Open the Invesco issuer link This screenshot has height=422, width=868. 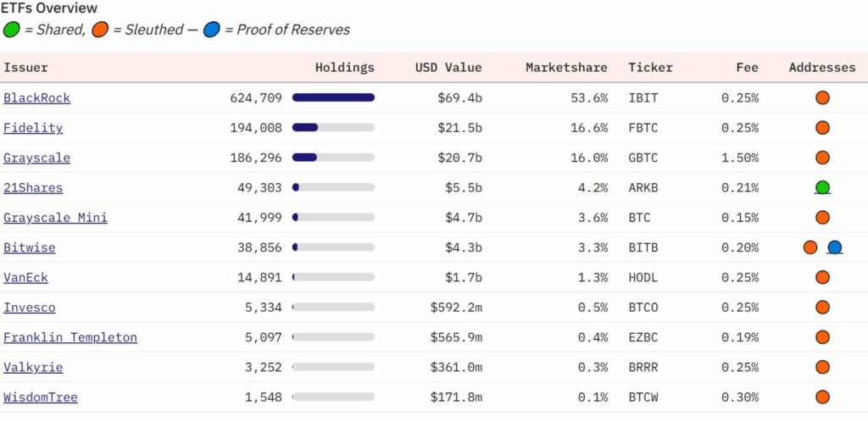(x=30, y=307)
